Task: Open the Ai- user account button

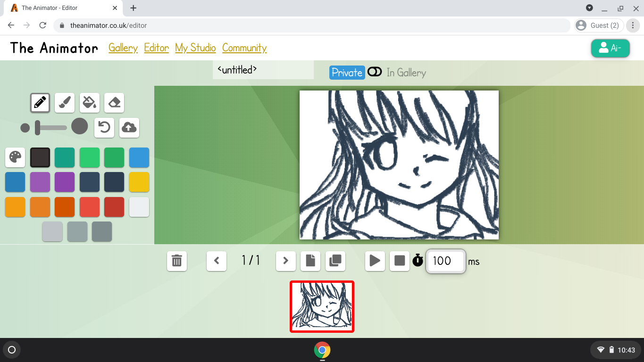Action: pyautogui.click(x=611, y=48)
